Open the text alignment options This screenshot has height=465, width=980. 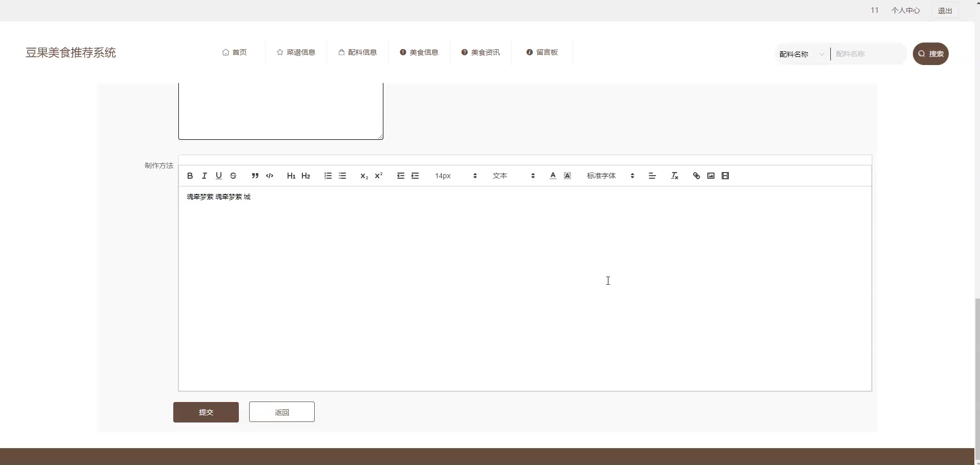tap(652, 176)
